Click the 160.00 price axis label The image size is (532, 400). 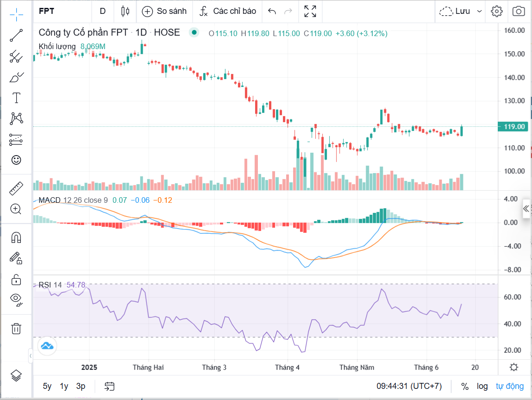click(514, 30)
